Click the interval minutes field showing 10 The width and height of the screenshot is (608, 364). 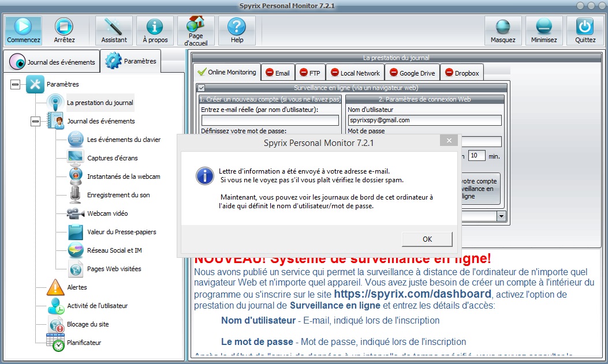pos(476,156)
